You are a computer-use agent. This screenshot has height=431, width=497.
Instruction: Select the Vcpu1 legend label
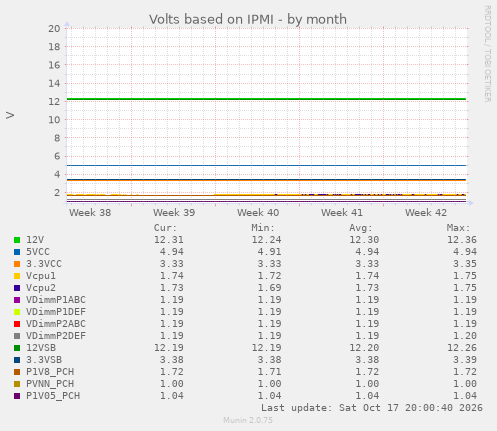pos(41,276)
